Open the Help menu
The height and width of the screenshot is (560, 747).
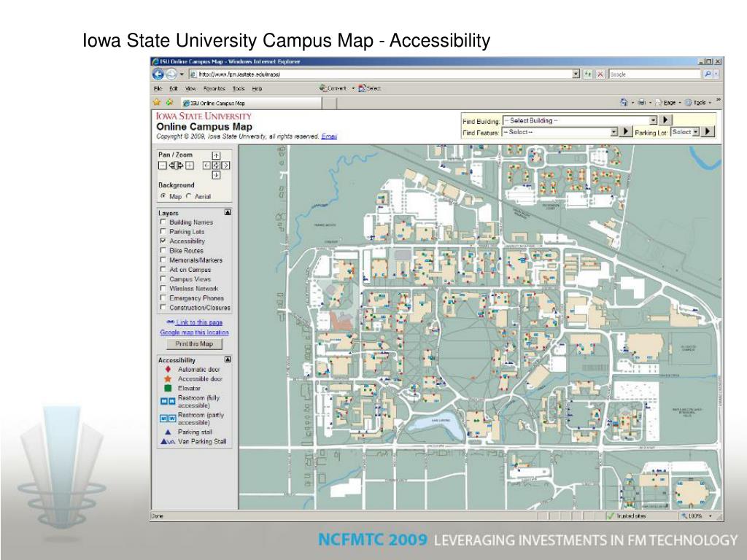click(x=258, y=88)
